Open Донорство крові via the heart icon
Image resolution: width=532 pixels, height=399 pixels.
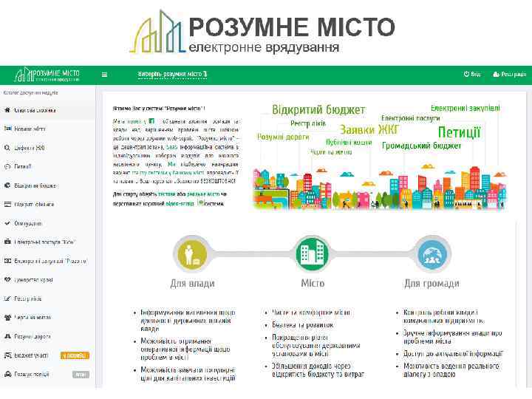[x=7, y=280]
